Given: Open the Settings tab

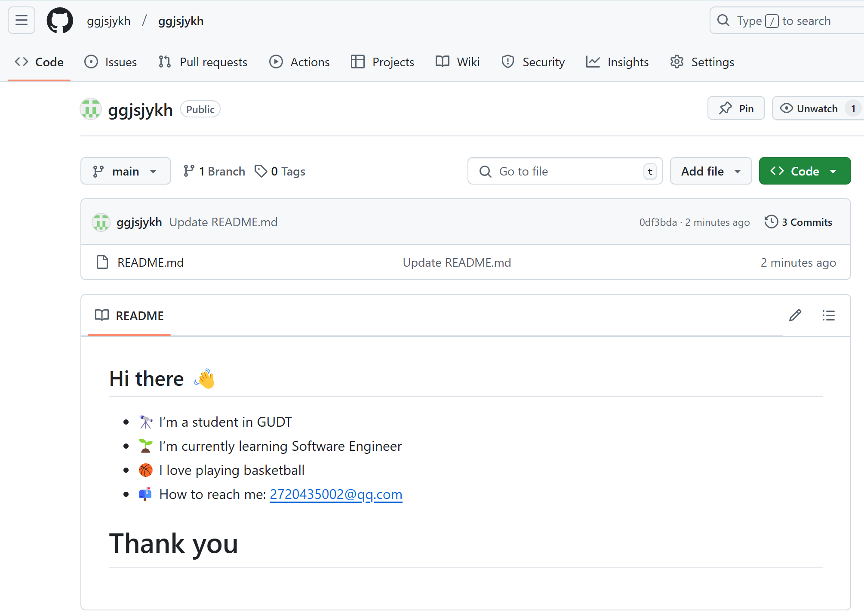Looking at the screenshot, I should click(702, 62).
